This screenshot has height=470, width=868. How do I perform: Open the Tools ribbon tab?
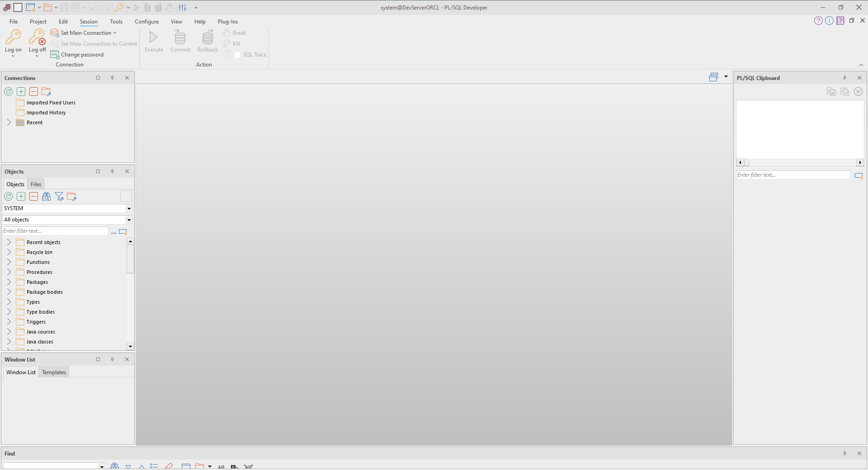116,22
